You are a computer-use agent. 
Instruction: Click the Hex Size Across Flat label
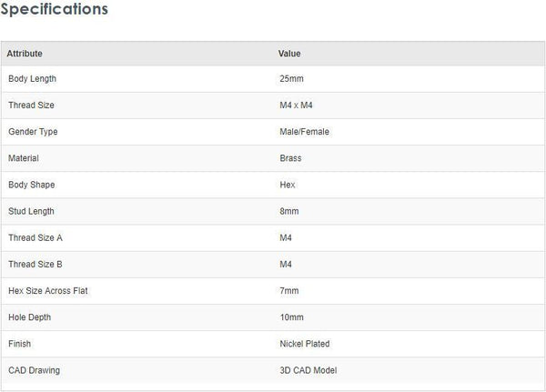[47, 291]
